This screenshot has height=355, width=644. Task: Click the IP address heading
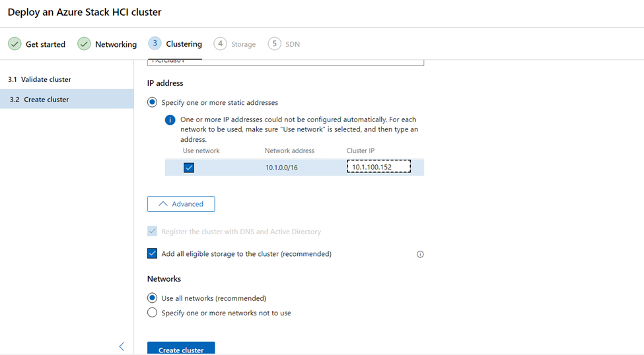tap(165, 83)
